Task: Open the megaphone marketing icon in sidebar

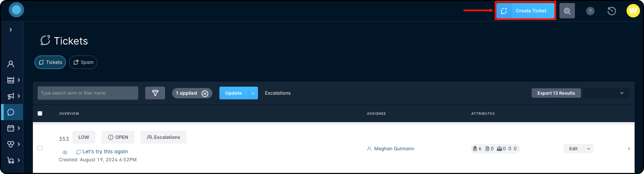Action: point(11,96)
